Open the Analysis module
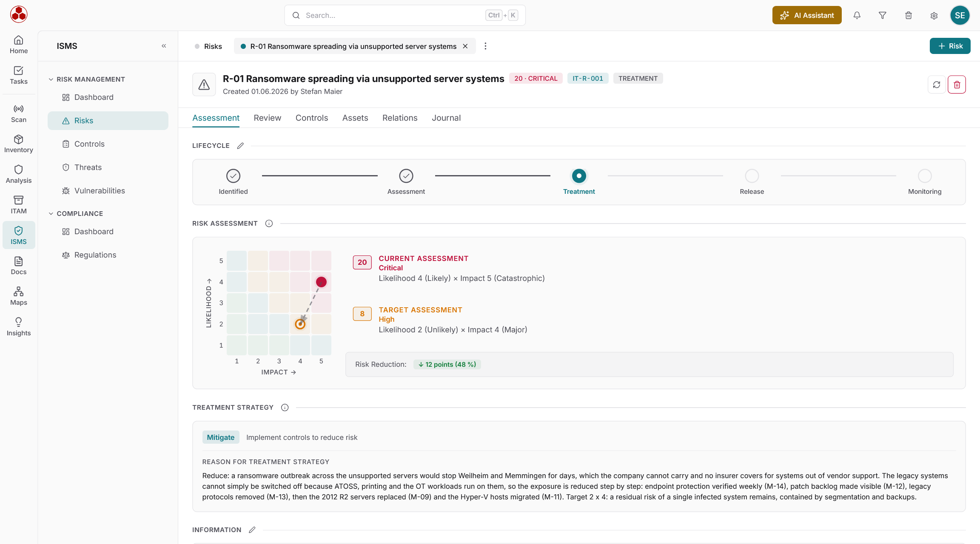Screen dimensions: 980x544 coord(19,175)
